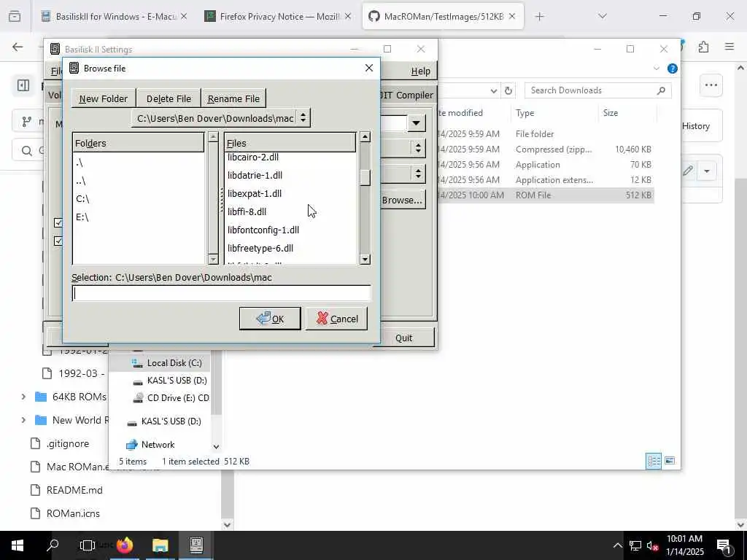
Task: Open the Firefox extensions puzzle icon
Action: point(704,47)
